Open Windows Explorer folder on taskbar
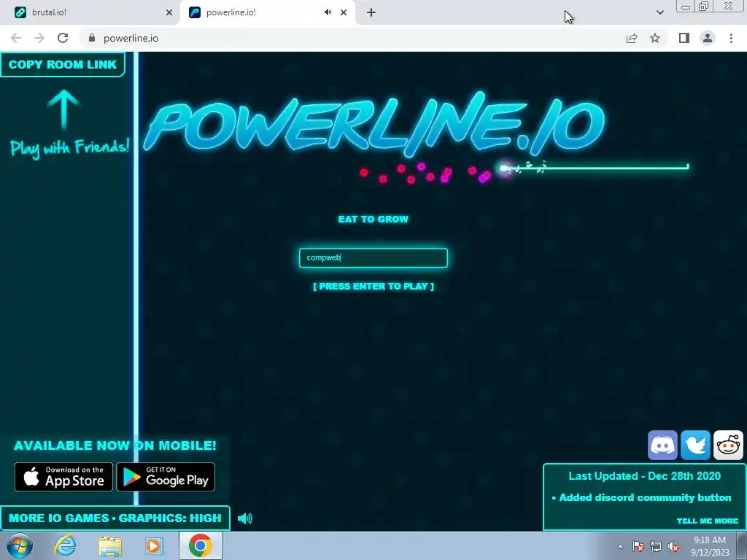This screenshot has height=560, width=747. [x=110, y=545]
